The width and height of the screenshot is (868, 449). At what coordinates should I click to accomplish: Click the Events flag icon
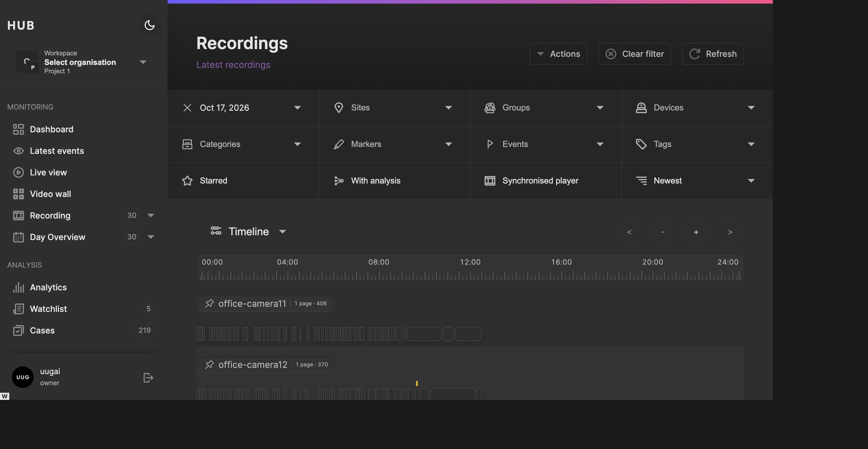point(490,144)
